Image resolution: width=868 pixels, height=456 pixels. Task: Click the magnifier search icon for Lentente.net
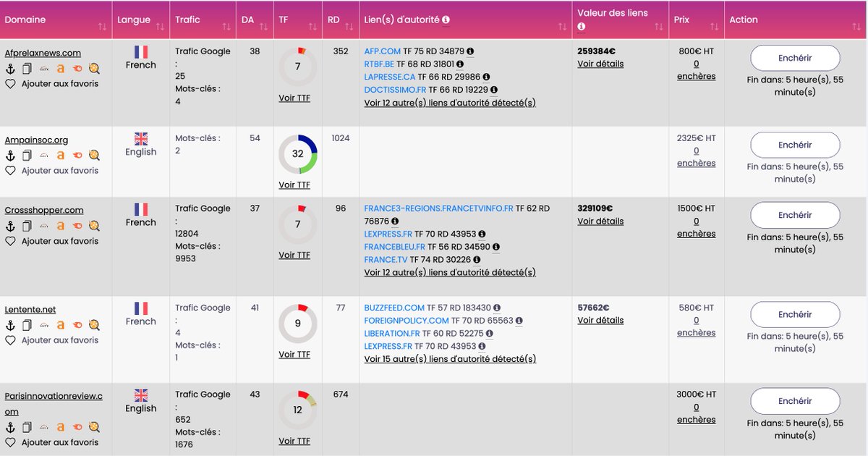(94, 325)
